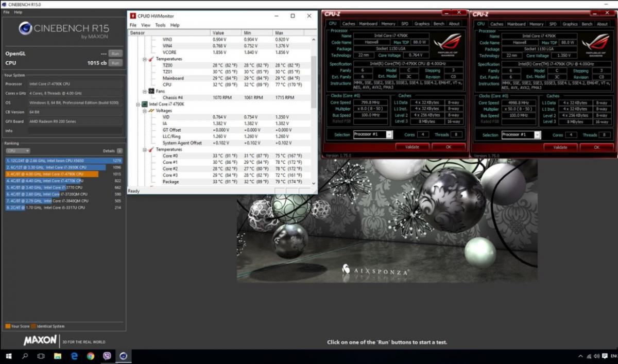Collapse the Fans tree node
Image resolution: width=618 pixels, height=364 pixels.
click(x=145, y=91)
